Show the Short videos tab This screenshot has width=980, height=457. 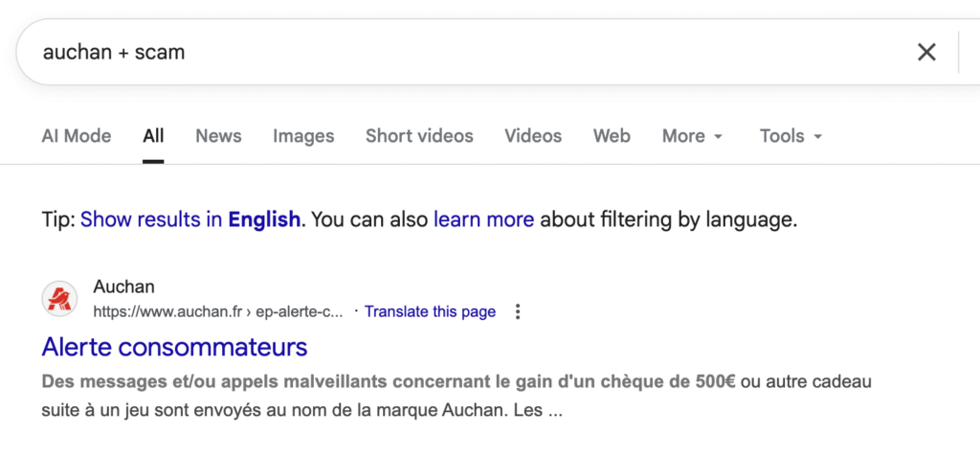(419, 136)
